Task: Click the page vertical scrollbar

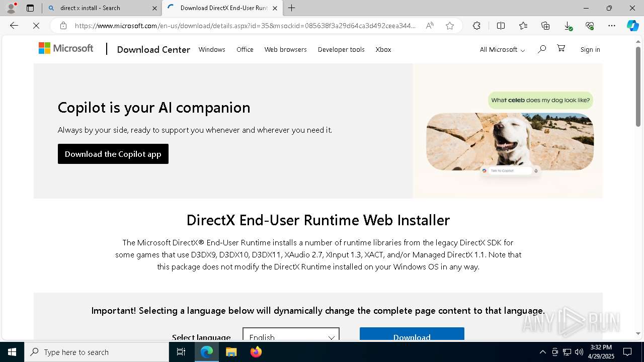Action: pos(638,85)
